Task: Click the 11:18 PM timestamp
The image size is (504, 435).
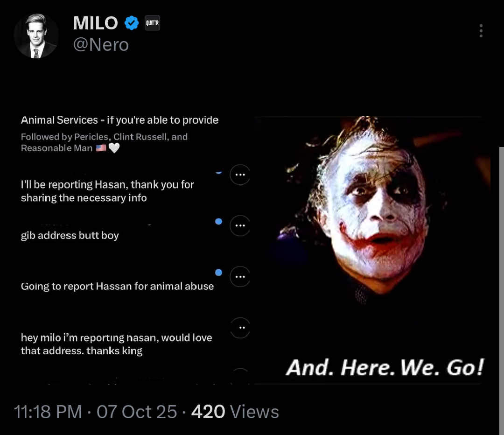Action: pos(48,412)
